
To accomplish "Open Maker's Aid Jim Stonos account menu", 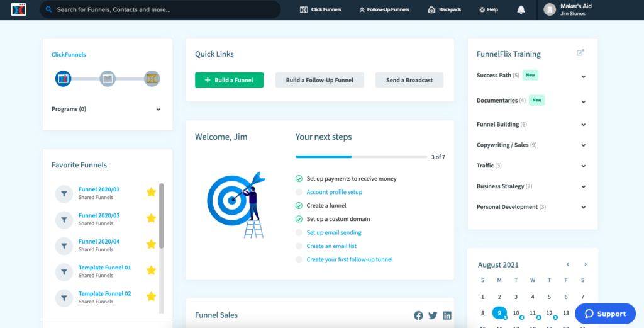I will (568, 10).
